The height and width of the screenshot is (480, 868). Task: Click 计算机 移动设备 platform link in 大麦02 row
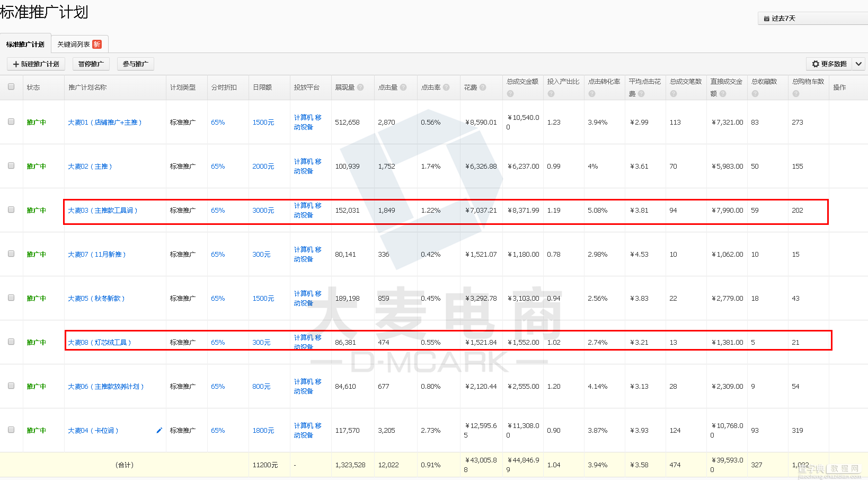[x=308, y=167]
